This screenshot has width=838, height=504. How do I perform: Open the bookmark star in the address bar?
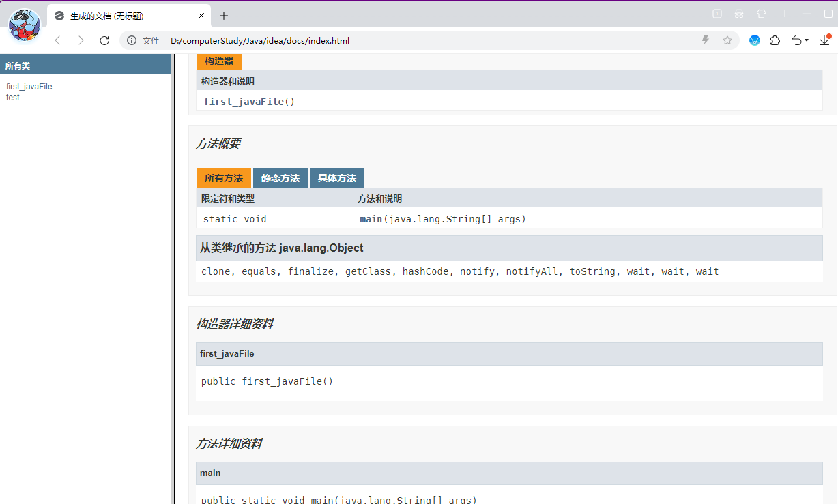[x=727, y=40]
